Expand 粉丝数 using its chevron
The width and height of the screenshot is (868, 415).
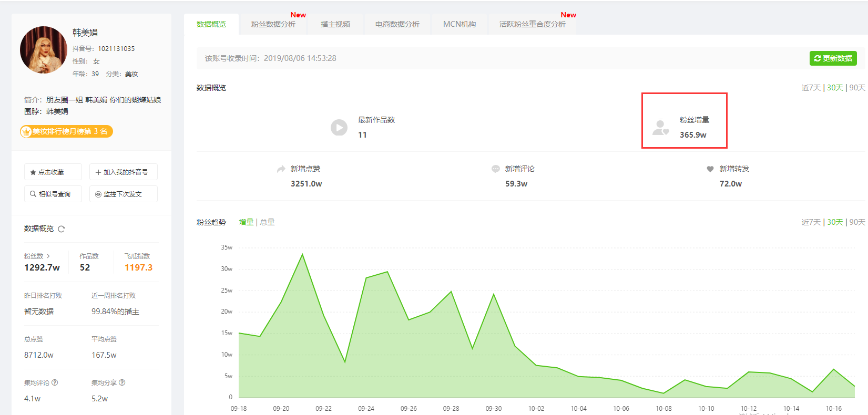[x=48, y=256]
